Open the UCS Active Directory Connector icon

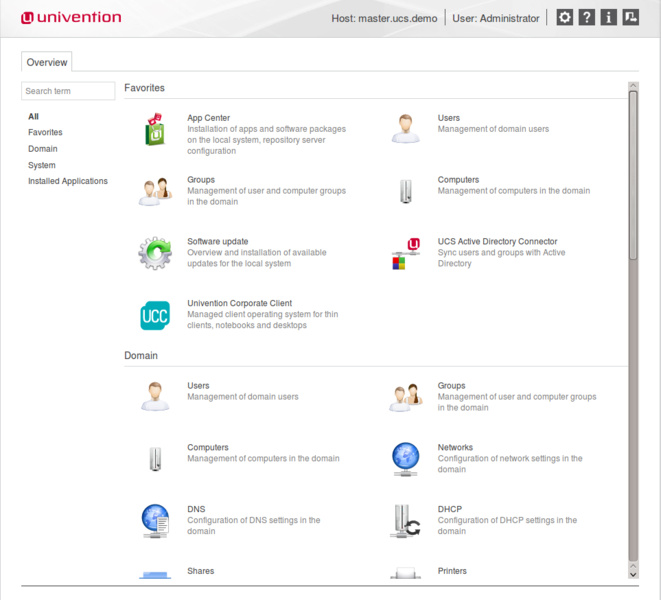point(406,253)
